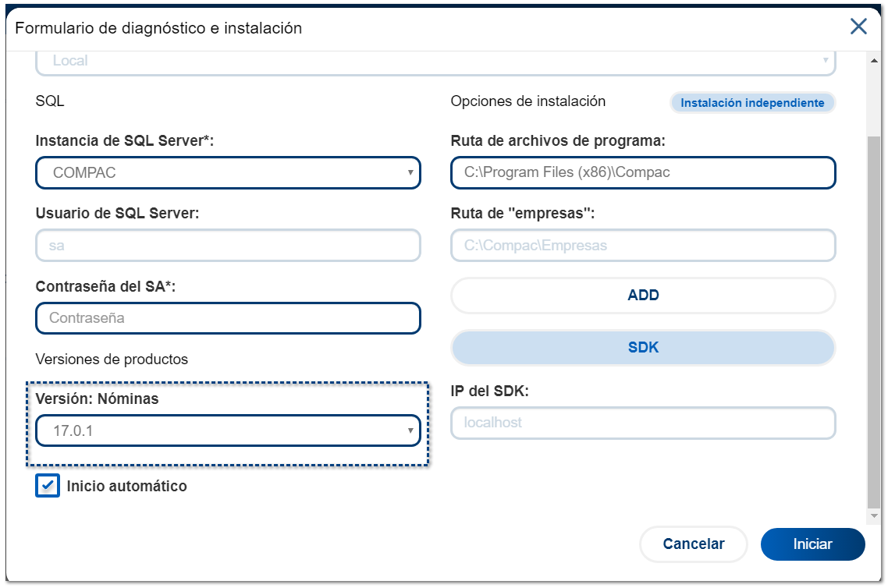The width and height of the screenshot is (888, 588).
Task: Close the diagnostic form with the X icon
Action: tap(858, 27)
